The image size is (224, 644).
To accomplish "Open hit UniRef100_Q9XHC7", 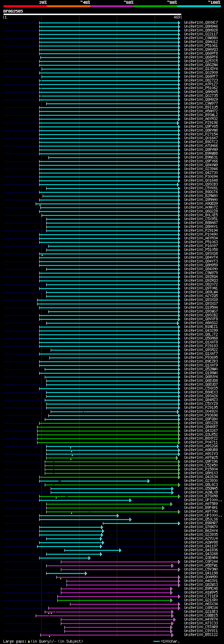I will tap(201, 22).
